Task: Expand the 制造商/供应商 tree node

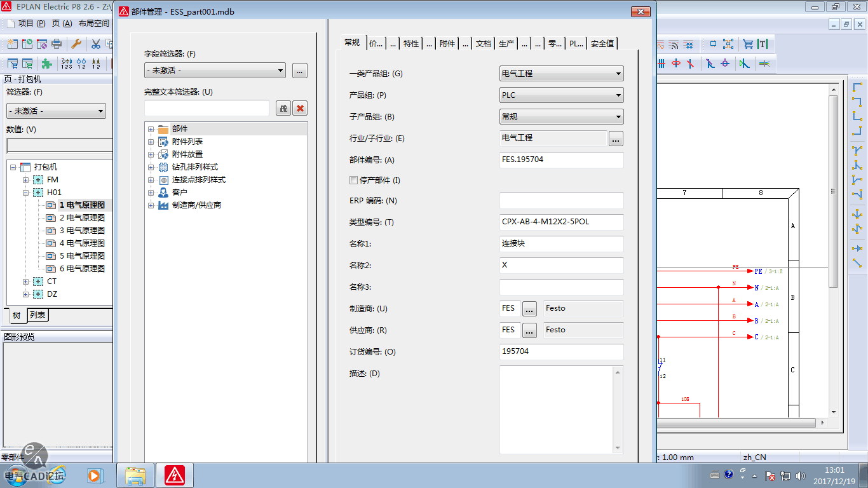Action: pos(151,205)
